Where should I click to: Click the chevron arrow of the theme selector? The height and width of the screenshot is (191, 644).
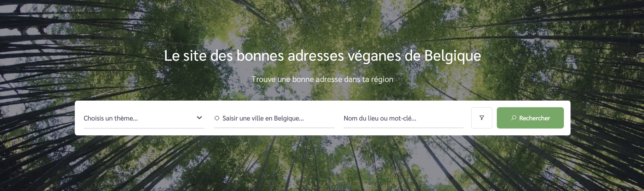199,118
